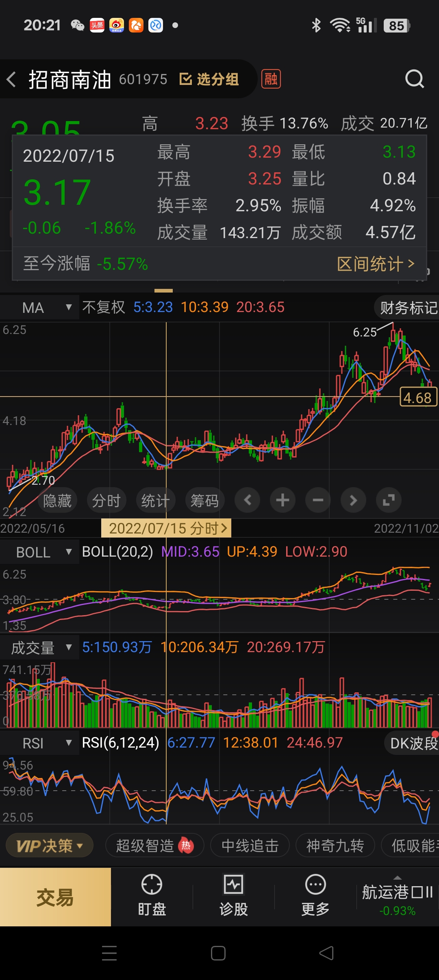This screenshot has height=980, width=439.
Task: Expand chart to fullscreen
Action: coord(389,500)
